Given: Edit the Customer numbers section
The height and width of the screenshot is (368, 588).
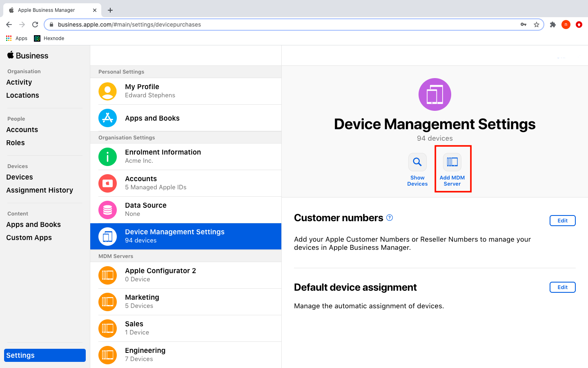Looking at the screenshot, I should (563, 220).
